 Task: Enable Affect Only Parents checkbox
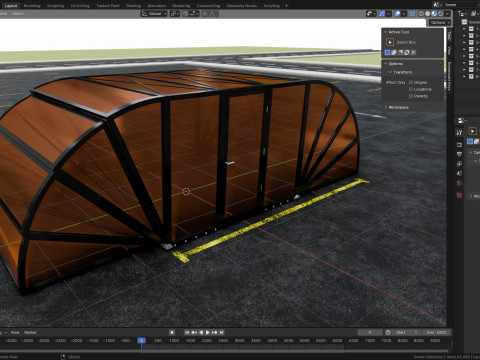tap(411, 96)
